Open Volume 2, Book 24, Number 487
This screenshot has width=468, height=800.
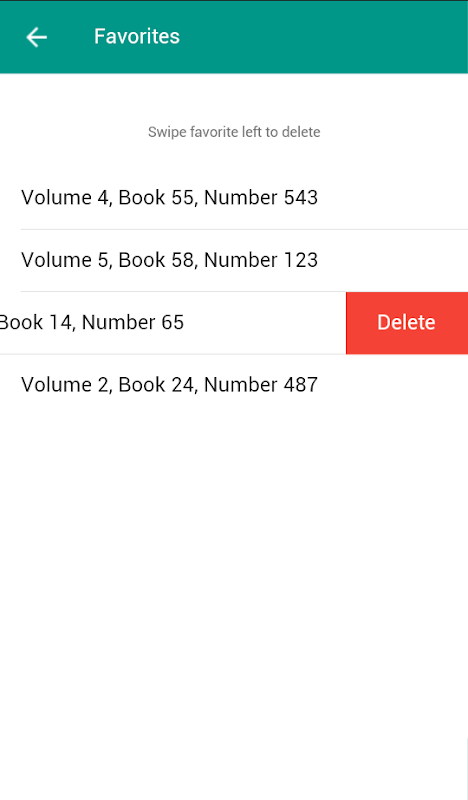pyautogui.click(x=234, y=385)
